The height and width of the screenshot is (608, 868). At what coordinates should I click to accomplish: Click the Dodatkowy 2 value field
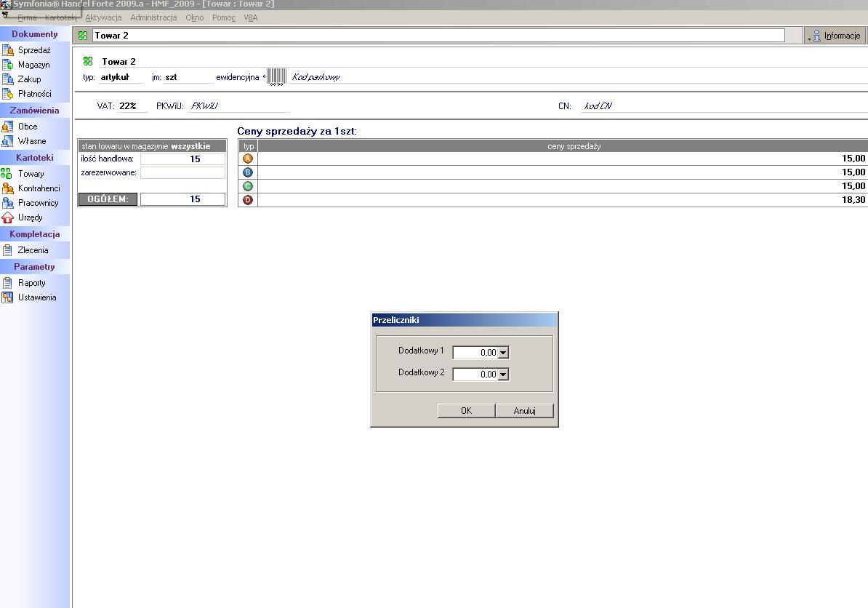(x=475, y=375)
